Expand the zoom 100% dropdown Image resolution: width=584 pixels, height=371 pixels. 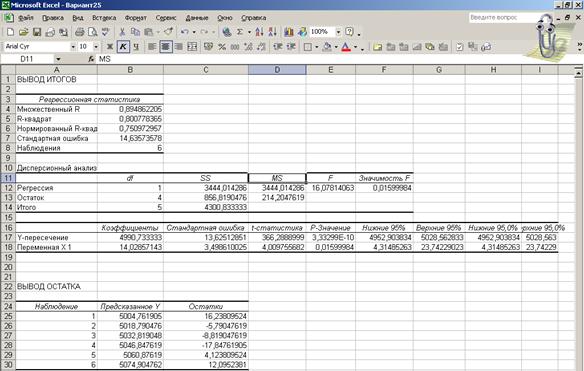point(338,32)
